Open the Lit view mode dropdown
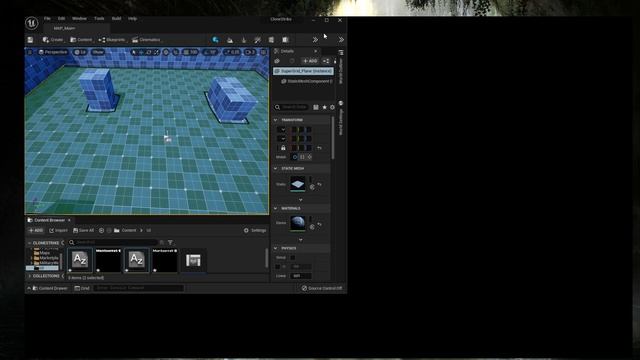 80,52
